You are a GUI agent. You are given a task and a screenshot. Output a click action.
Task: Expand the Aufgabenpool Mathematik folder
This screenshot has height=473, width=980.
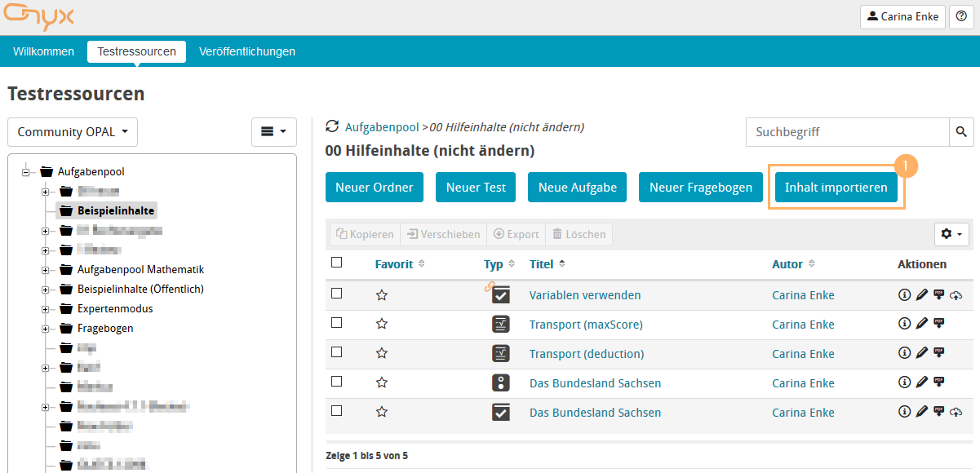[x=46, y=270]
